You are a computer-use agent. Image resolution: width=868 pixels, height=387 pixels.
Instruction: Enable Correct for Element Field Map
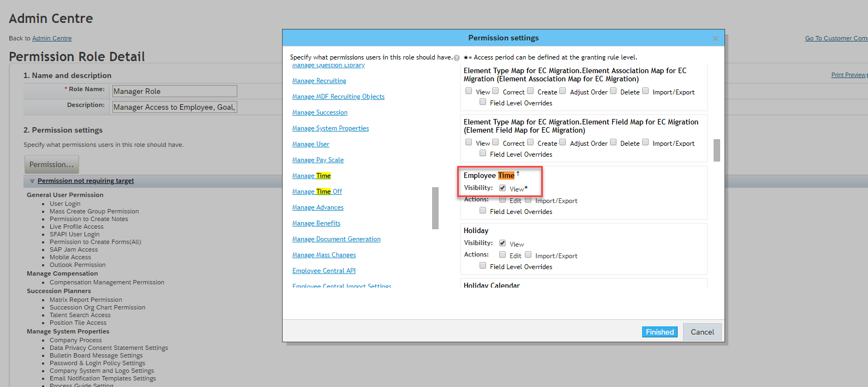click(495, 142)
